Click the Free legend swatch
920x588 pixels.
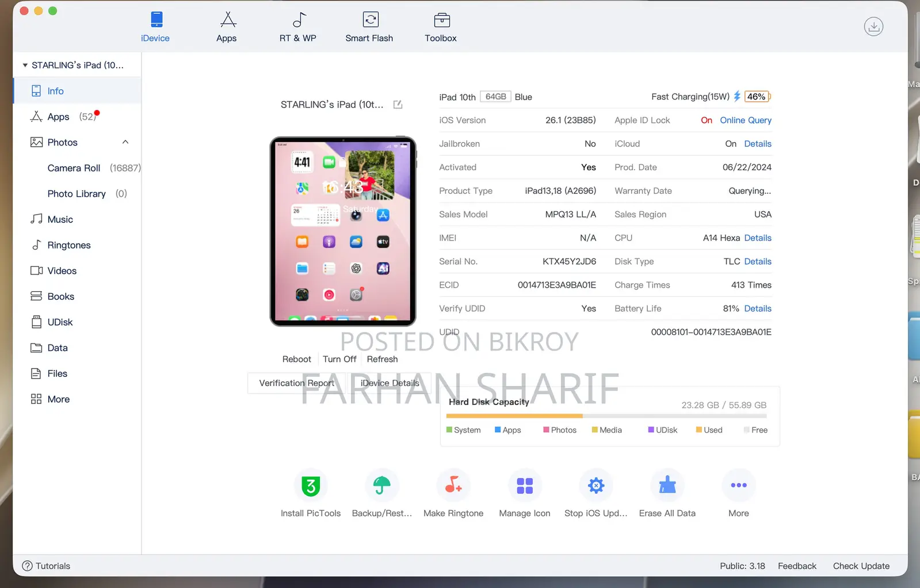[x=747, y=430]
